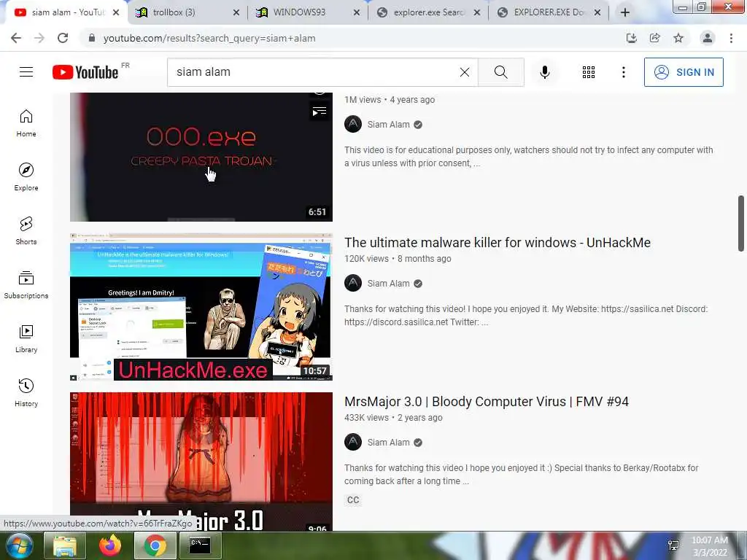Click the '433K views • 2 years ago' text
This screenshot has width=747, height=560.
tap(393, 418)
